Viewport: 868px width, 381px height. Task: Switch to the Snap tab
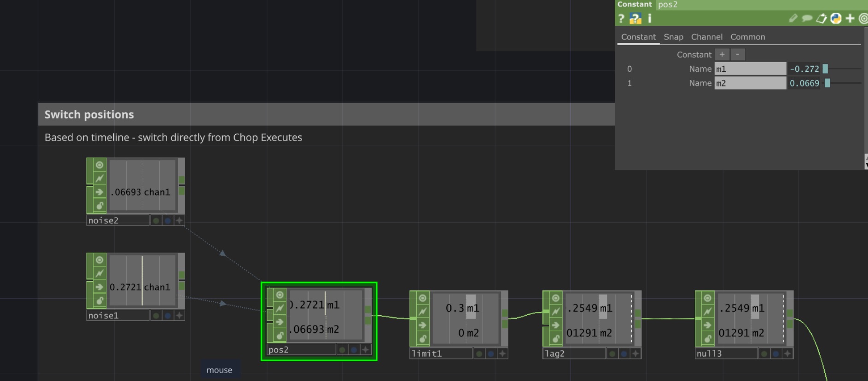673,37
